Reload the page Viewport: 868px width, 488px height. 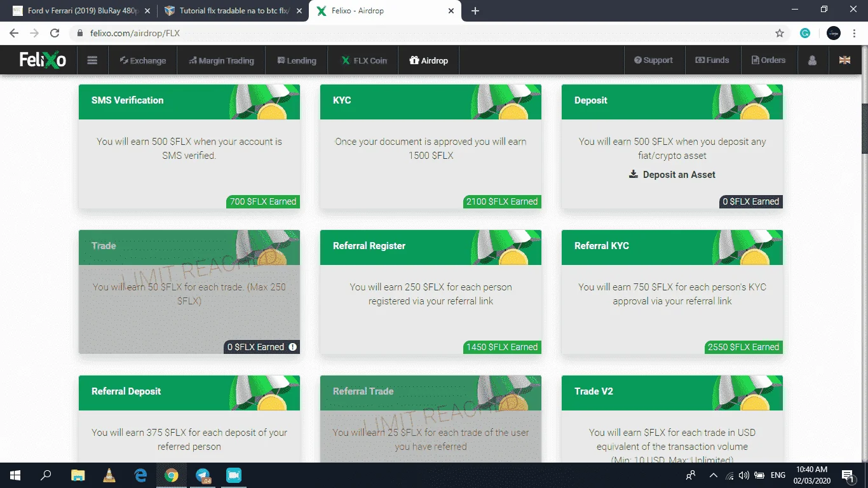point(55,33)
